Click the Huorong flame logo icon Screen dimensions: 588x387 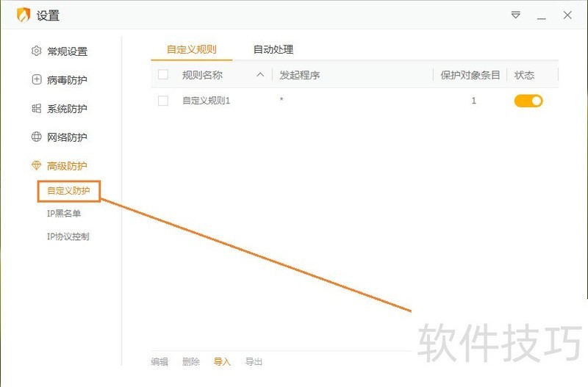[x=24, y=15]
